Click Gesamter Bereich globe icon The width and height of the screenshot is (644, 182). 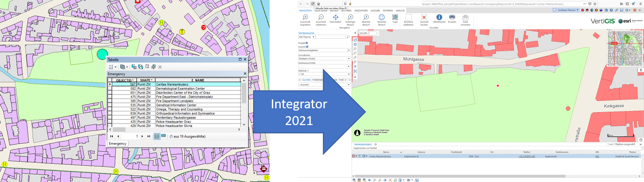coord(381,18)
